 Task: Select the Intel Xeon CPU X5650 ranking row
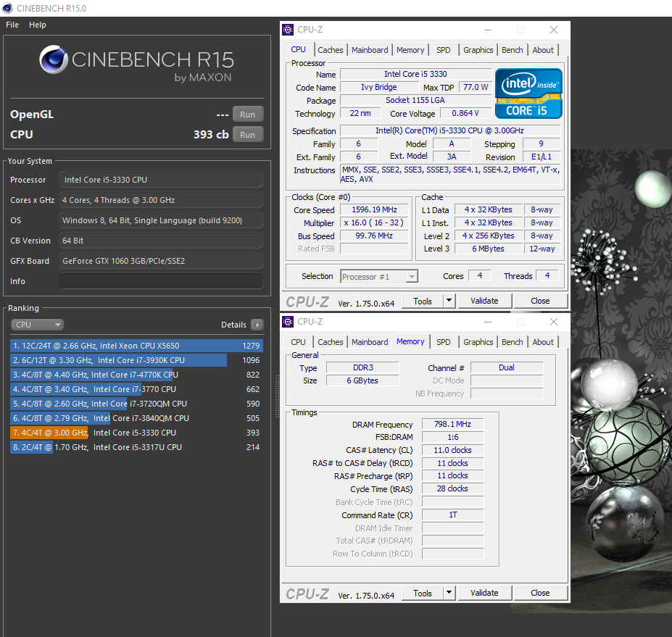[136, 346]
